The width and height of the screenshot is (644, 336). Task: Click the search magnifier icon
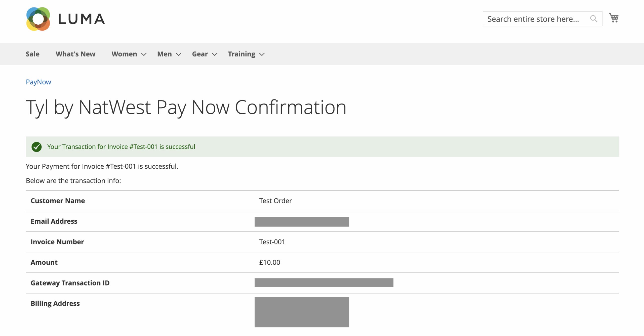(594, 18)
